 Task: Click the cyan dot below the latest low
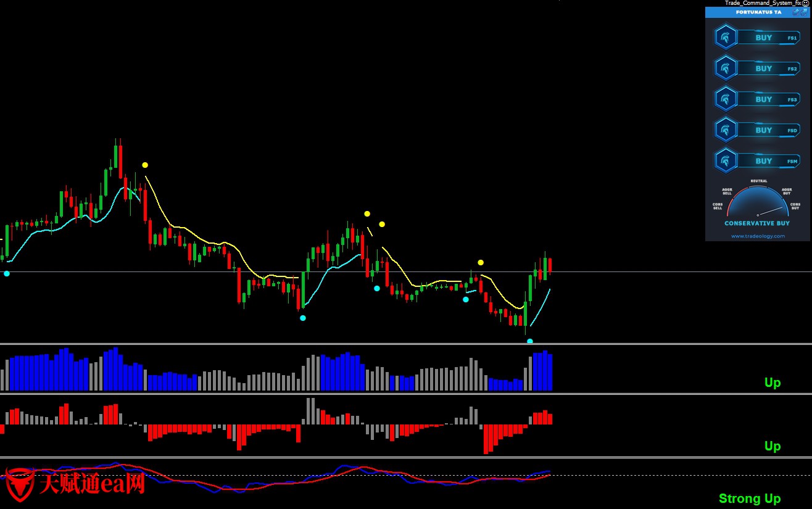pos(530,341)
